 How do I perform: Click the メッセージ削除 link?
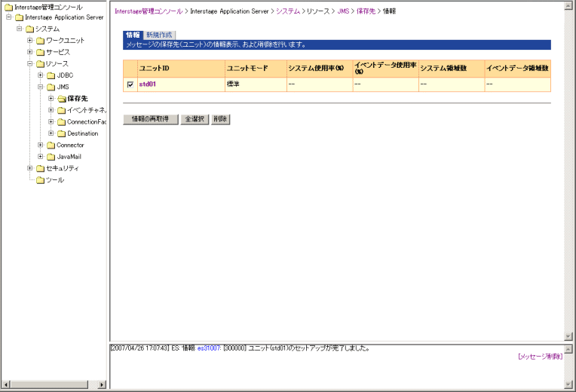point(540,357)
